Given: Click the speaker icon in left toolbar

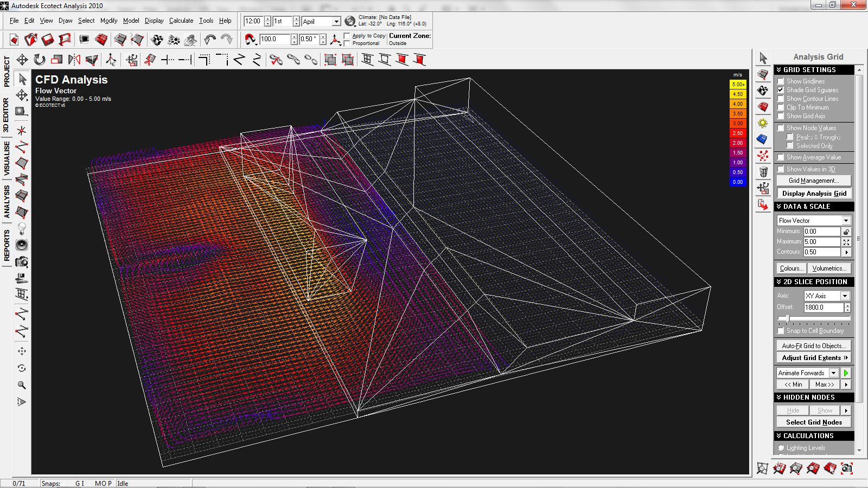Looking at the screenshot, I should click(22, 245).
